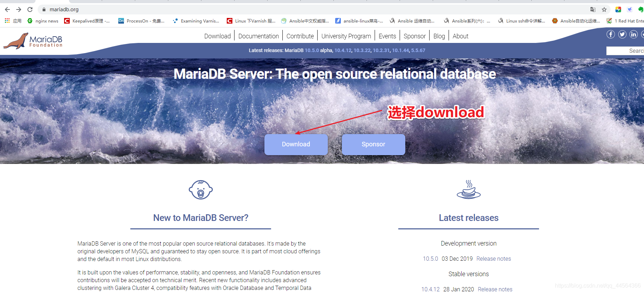Reload the page with the refresh icon
This screenshot has height=292, width=644.
pyautogui.click(x=30, y=9)
